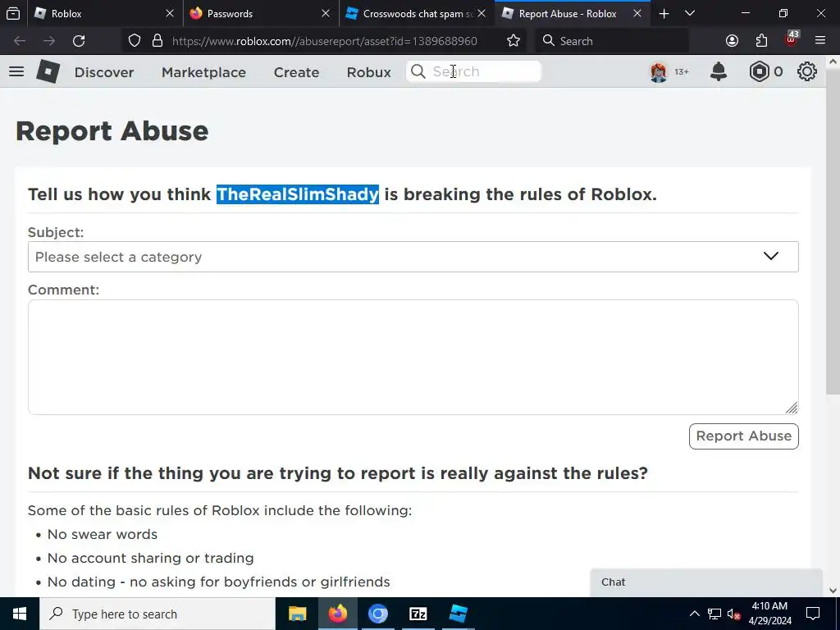Open Roblox Studio from the taskbar
Viewport: 840px width, 630px height.
tap(458, 614)
